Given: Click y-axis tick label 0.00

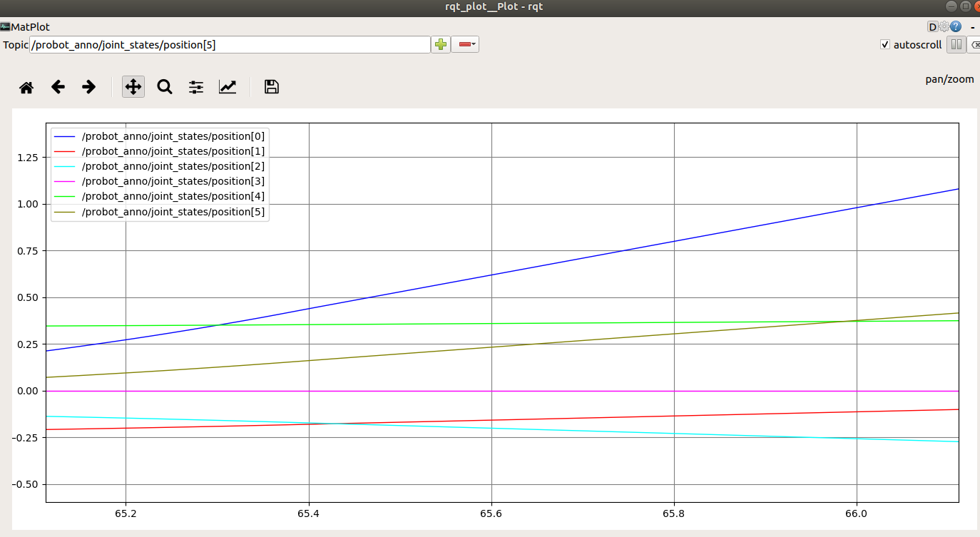Looking at the screenshot, I should point(29,391).
